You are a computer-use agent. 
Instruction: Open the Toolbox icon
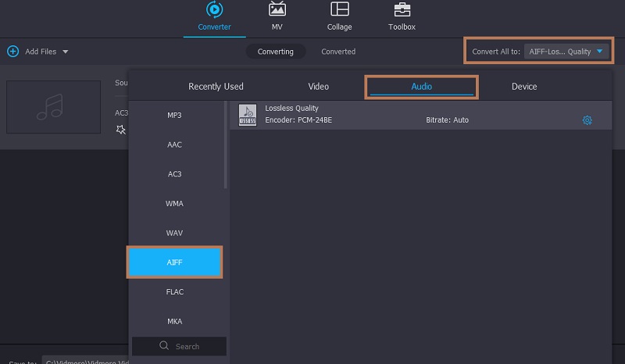(402, 10)
